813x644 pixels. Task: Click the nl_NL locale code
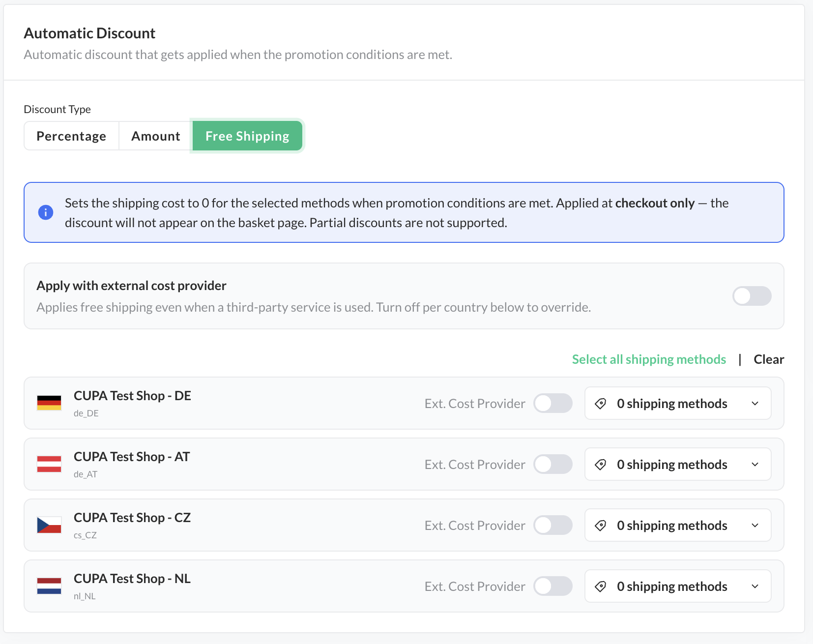pos(85,596)
